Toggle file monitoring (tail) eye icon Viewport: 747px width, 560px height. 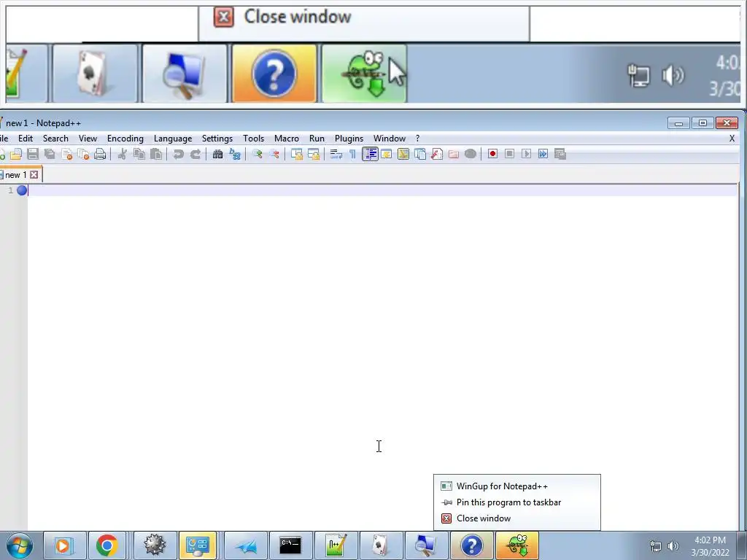point(471,154)
